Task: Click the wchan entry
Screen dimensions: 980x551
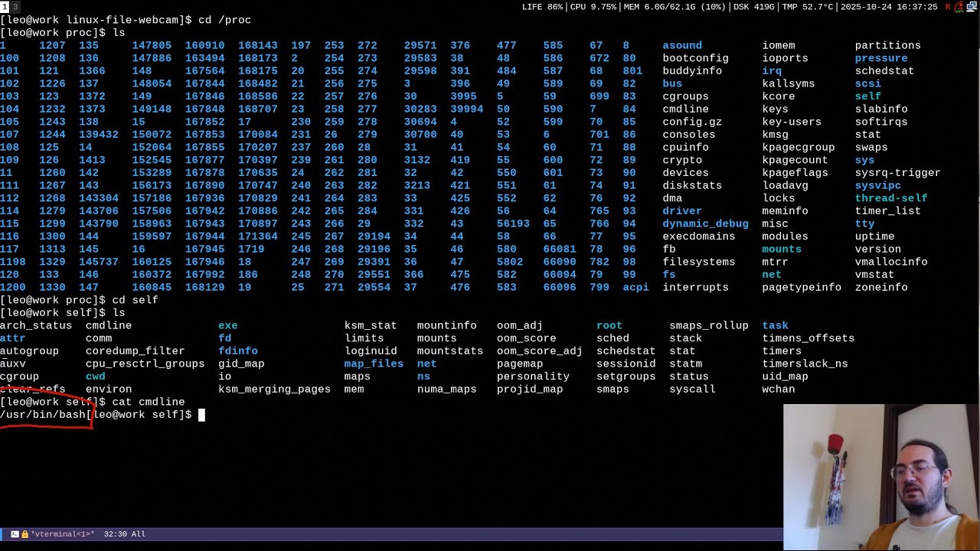Action: (779, 390)
